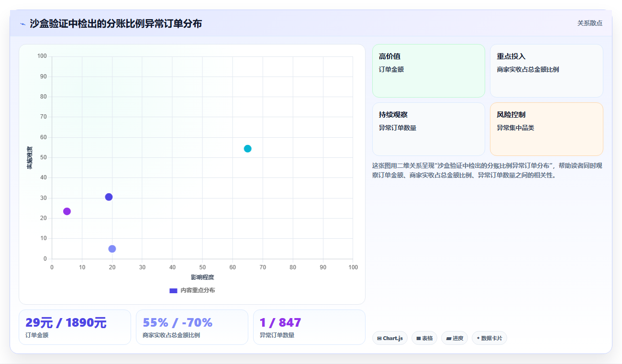Click the 表格 tag chip
622x364 pixels.
click(424, 338)
